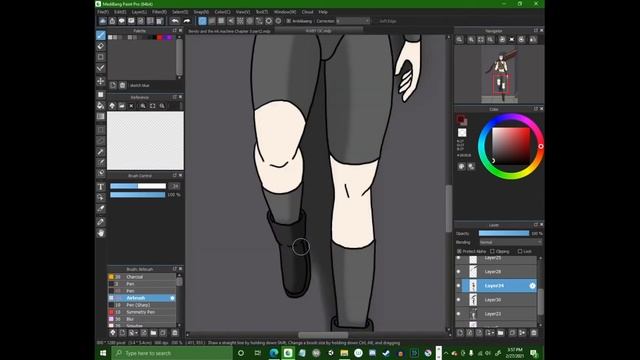Adjust the brush size slider in Brush Control
The image size is (640, 360).
[138, 186]
